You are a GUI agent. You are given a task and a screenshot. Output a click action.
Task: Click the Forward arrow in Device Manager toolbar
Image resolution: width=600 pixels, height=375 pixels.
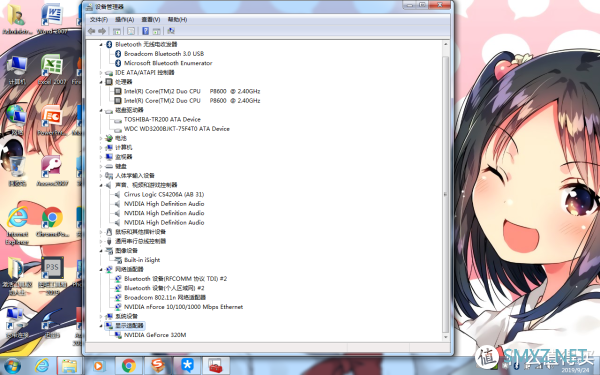(x=102, y=31)
